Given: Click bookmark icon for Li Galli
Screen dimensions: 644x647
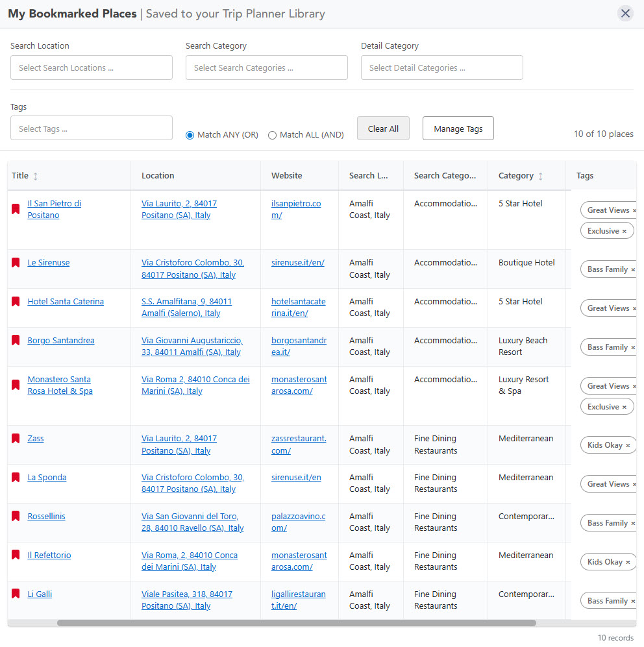Looking at the screenshot, I should 16,594.
